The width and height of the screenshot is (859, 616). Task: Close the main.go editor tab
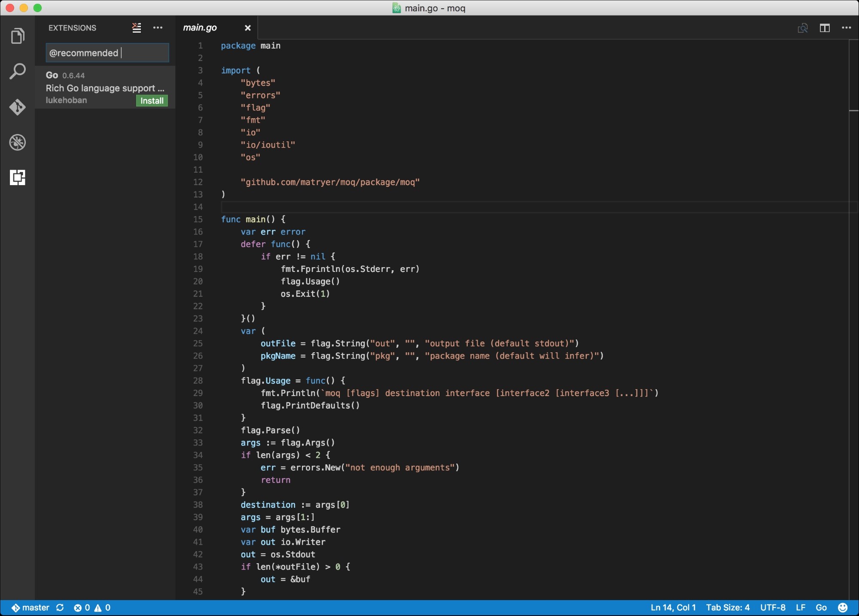pyautogui.click(x=247, y=28)
